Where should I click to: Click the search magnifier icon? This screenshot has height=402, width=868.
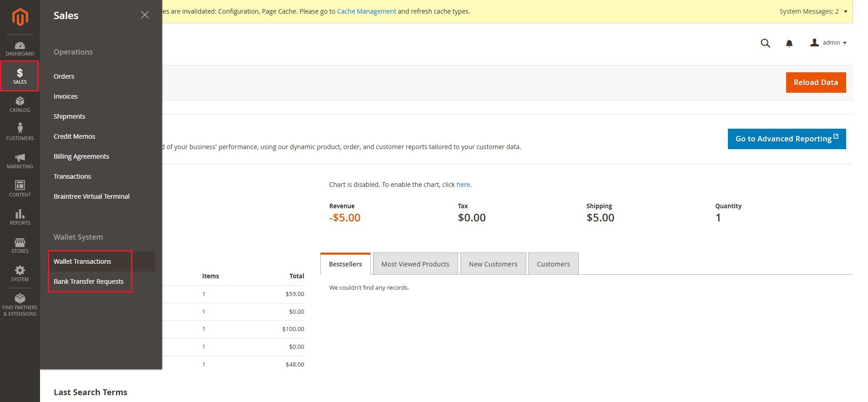[x=765, y=43]
